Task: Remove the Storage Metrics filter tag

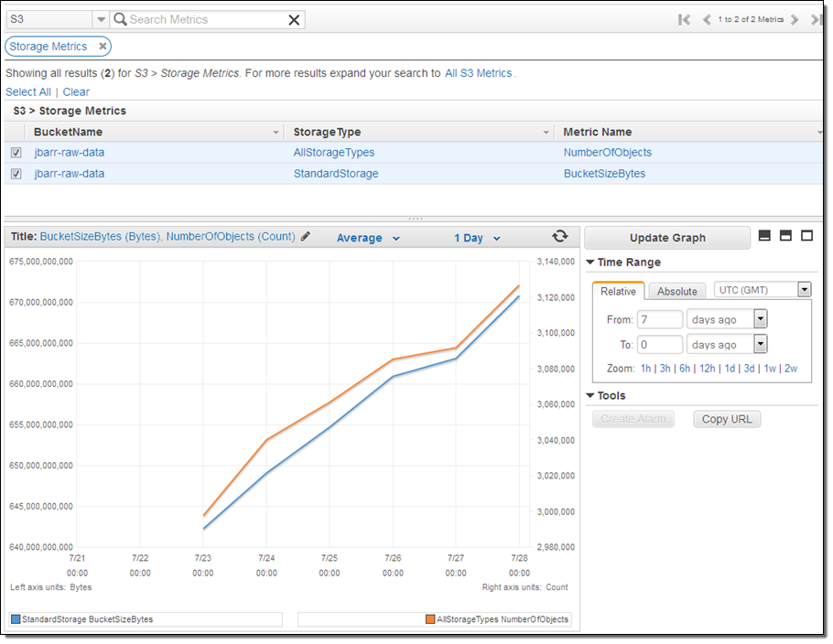Action: [x=103, y=47]
